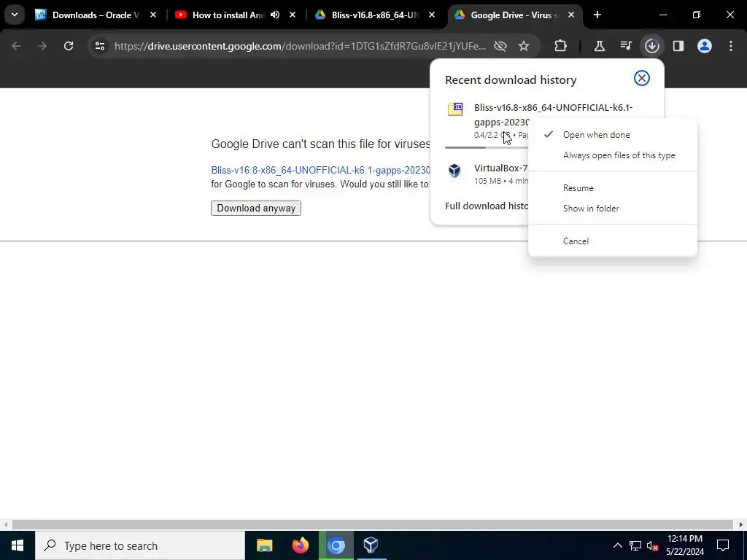Select Show in folder
Image resolution: width=747 pixels, height=560 pixels.
[x=613, y=208]
